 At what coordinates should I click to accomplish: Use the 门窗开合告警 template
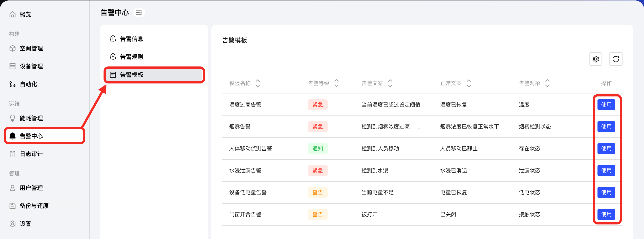pos(606,214)
